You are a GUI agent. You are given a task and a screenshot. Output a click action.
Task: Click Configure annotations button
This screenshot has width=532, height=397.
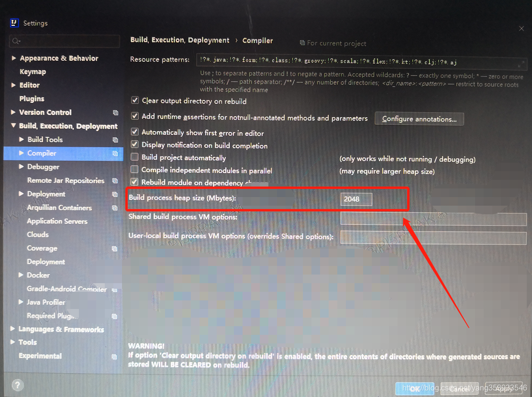click(x=420, y=119)
